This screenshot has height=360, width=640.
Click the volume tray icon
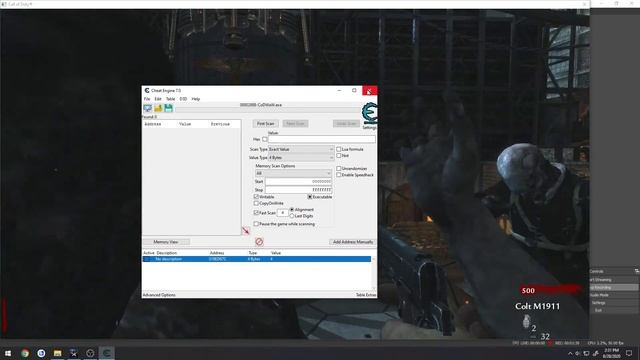[578, 353]
